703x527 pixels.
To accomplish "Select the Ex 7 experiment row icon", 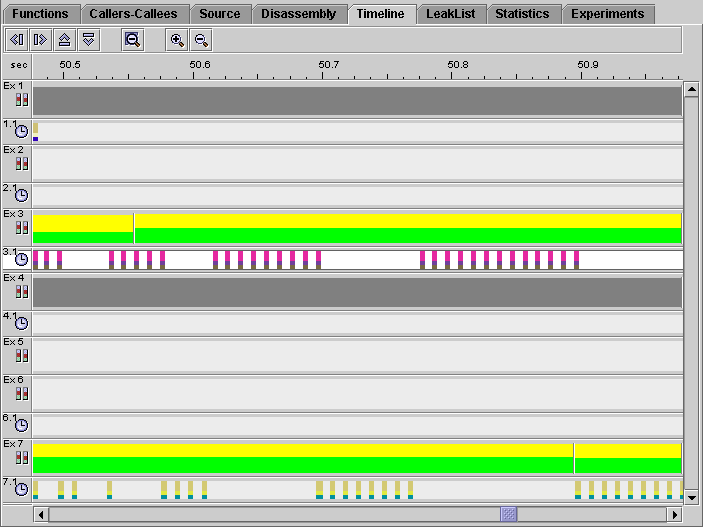I will coord(22,458).
